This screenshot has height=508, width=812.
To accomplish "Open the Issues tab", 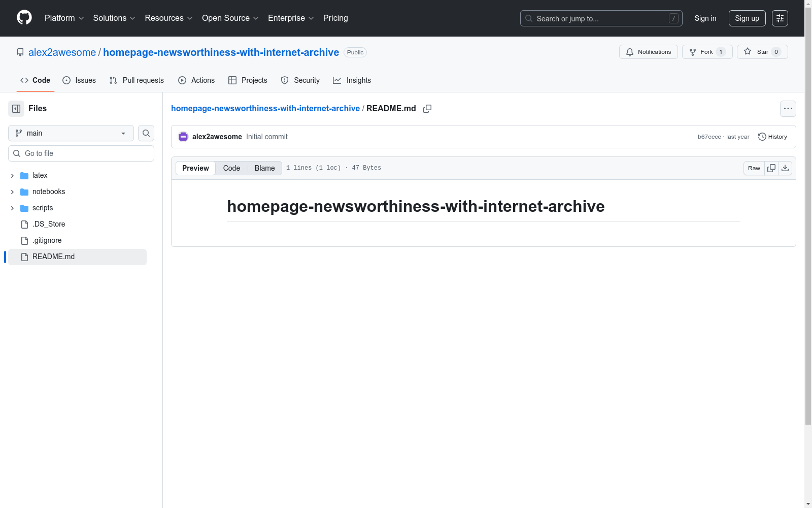I will pyautogui.click(x=79, y=80).
